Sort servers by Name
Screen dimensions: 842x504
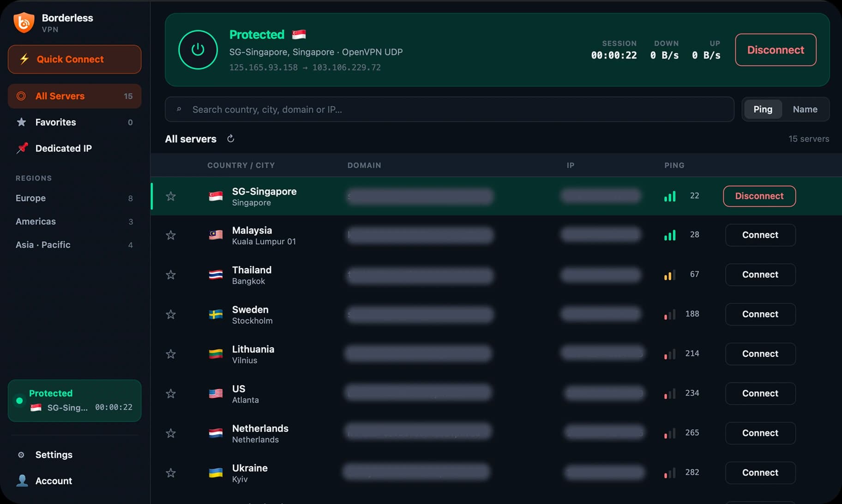click(x=805, y=109)
